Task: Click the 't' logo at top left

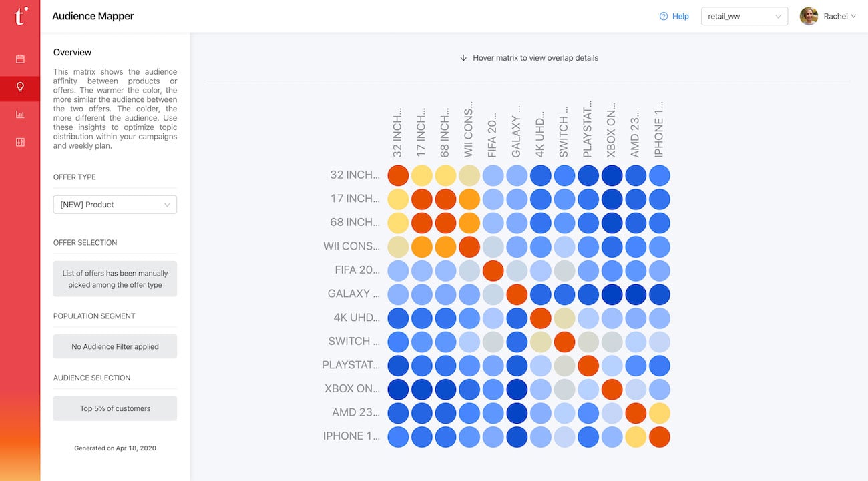Action: (21, 16)
